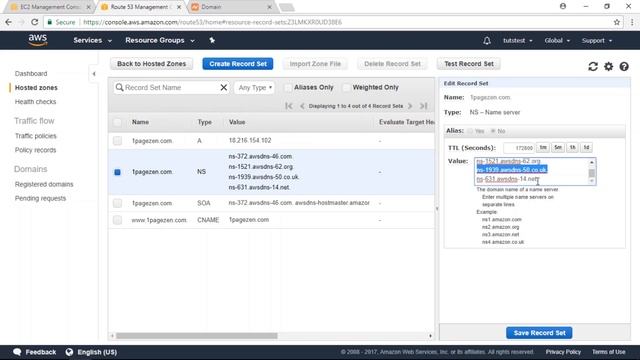Viewport: 640px width, 360px height.
Task: Open Policy records in the sidebar
Action: [35, 150]
